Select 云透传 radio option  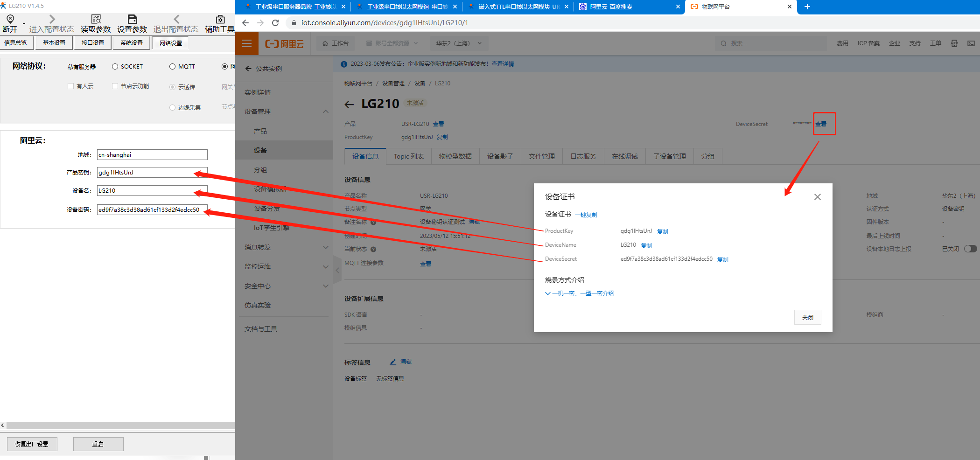point(172,87)
